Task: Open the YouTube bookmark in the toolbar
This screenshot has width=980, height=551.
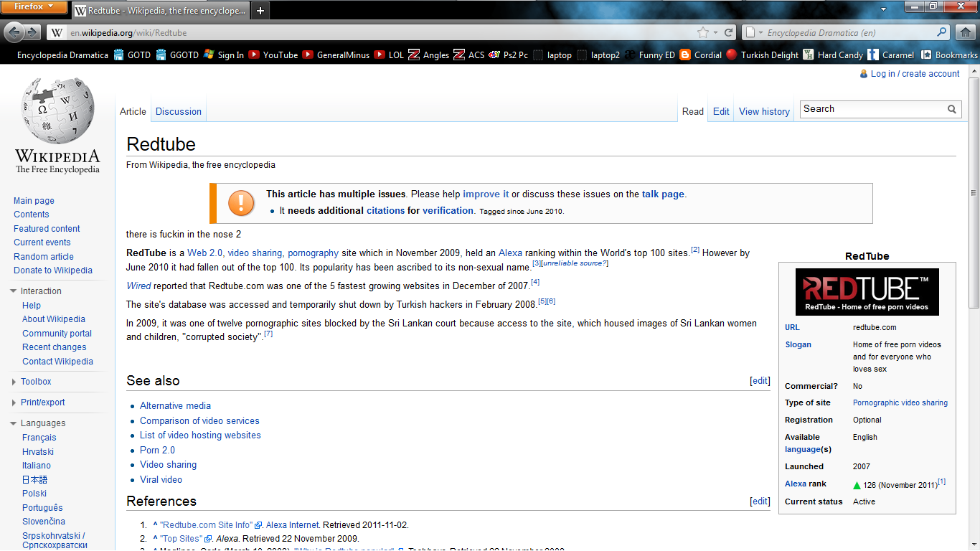Action: 273,55
